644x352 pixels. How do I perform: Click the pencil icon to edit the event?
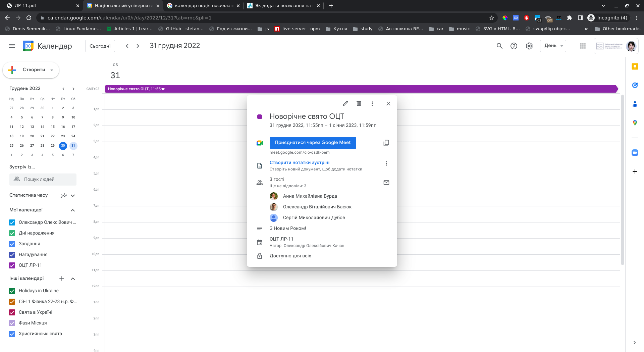pyautogui.click(x=345, y=103)
